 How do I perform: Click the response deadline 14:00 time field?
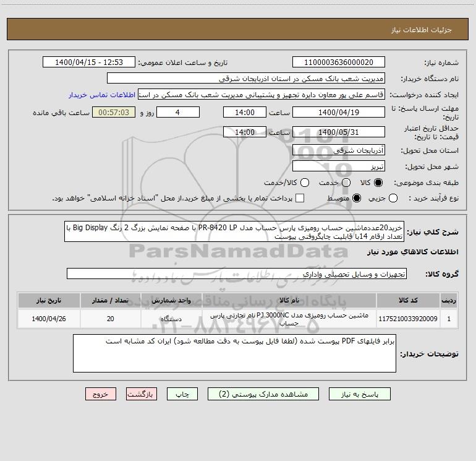click(245, 112)
